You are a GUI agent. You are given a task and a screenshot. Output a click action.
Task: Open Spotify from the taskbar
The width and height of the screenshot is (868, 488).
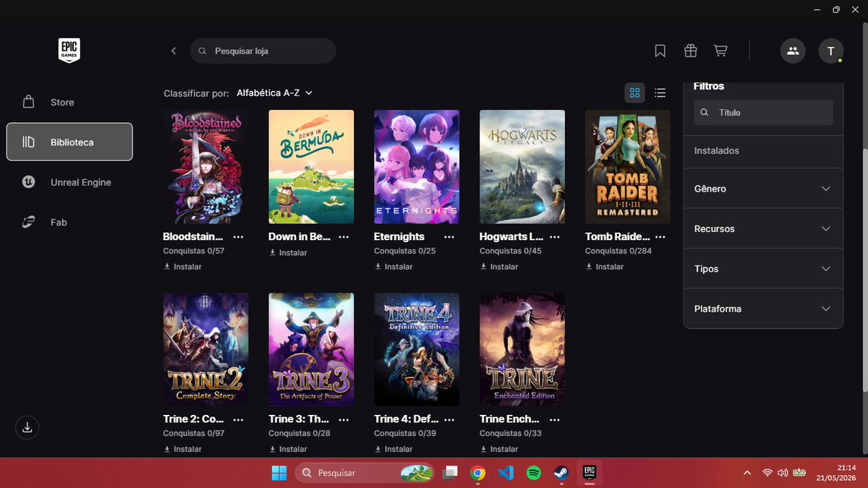[534, 473]
